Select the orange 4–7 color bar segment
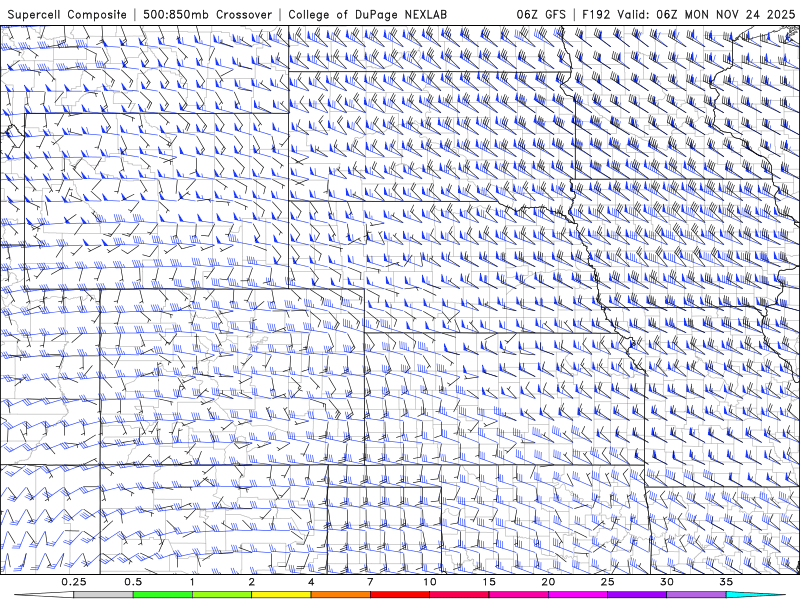This screenshot has height=600, width=800. click(x=340, y=595)
